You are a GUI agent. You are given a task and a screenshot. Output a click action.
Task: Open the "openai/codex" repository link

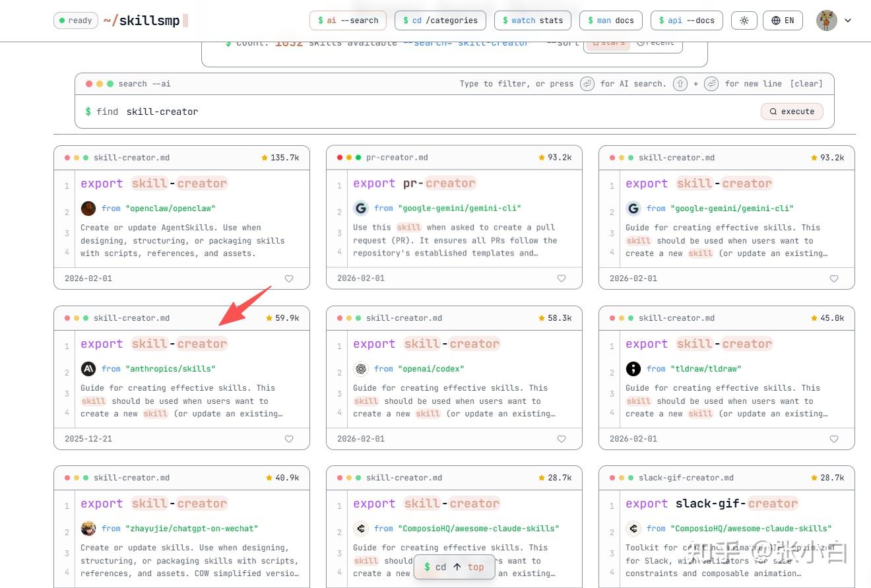[431, 369]
